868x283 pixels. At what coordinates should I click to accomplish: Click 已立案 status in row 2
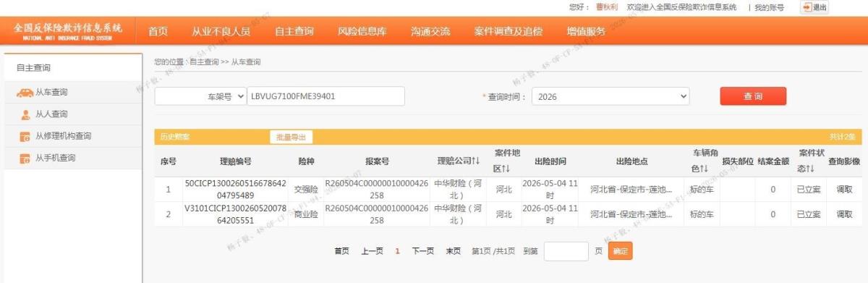pyautogui.click(x=809, y=214)
